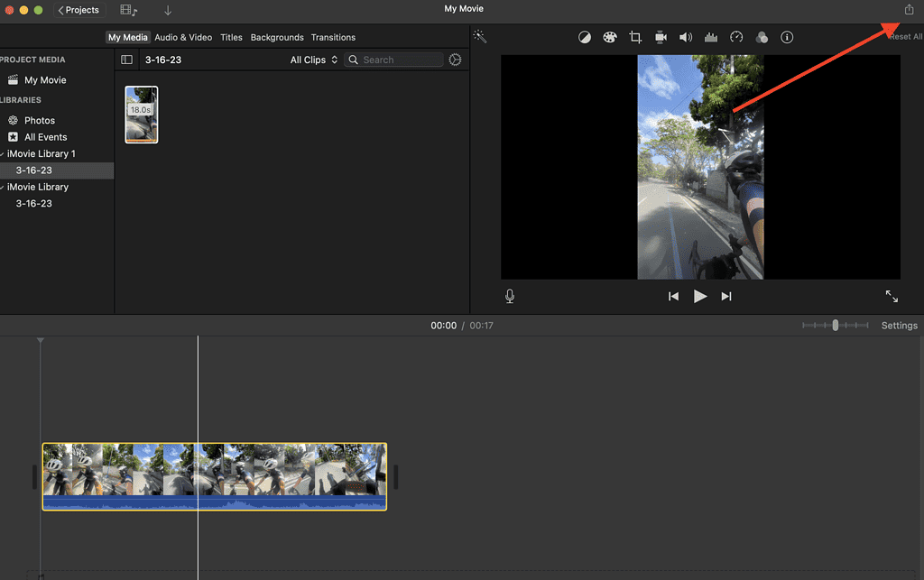The width and height of the screenshot is (924, 580).
Task: Open the Clip Filter and Audio Effects icon
Action: (762, 37)
